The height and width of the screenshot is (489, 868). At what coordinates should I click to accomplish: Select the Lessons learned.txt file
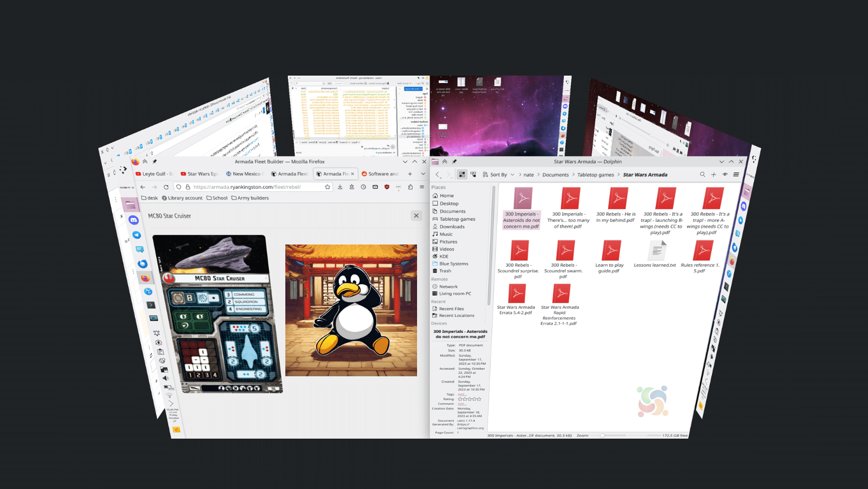tap(655, 255)
